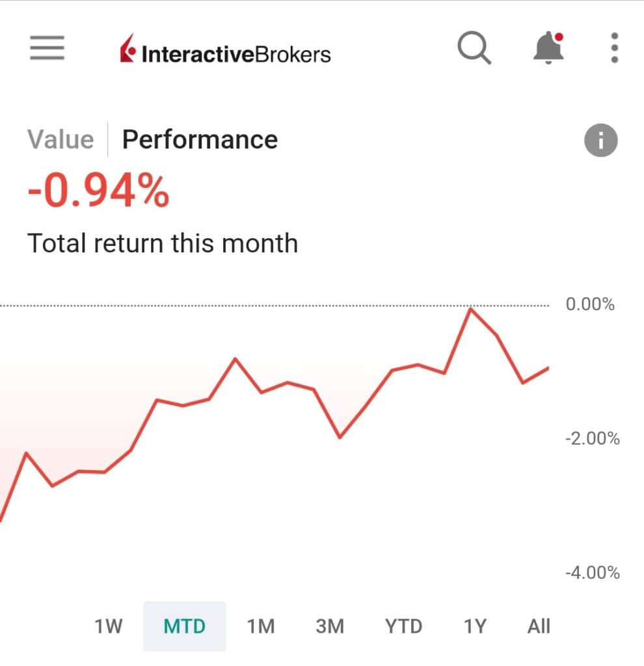This screenshot has height=666, width=644.
Task: Show the 1Y performance range
Action: [475, 626]
